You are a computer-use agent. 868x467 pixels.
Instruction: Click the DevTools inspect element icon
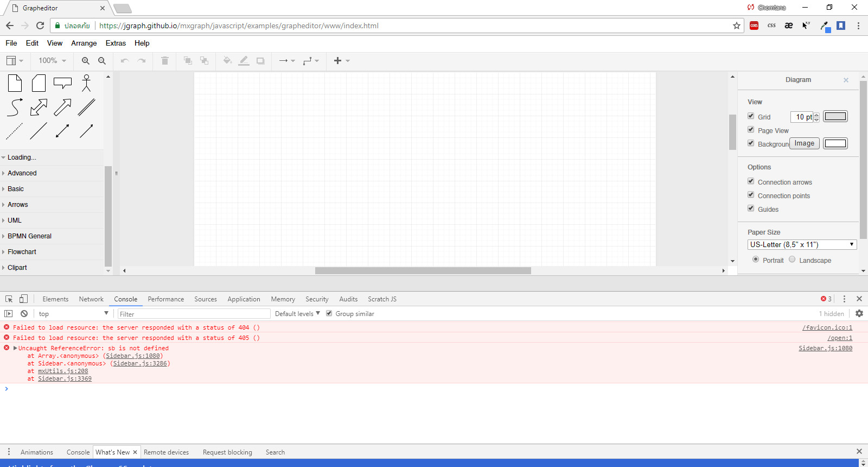coord(9,299)
